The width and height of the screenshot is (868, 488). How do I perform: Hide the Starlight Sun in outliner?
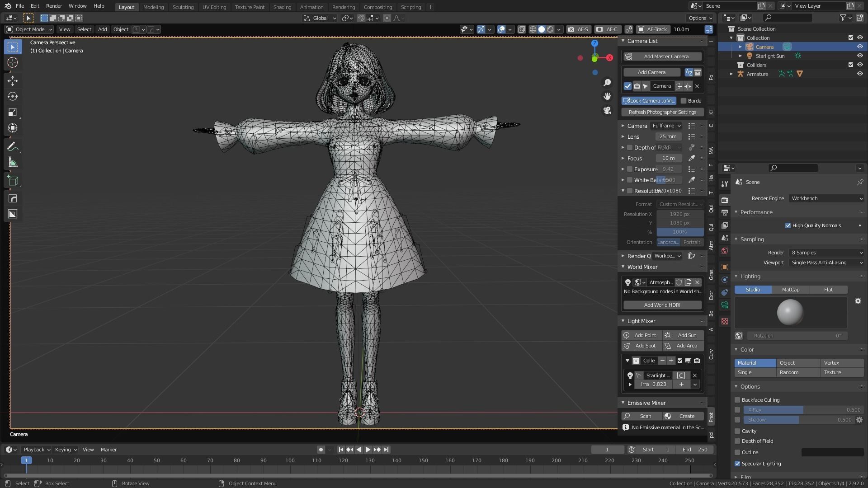860,56
